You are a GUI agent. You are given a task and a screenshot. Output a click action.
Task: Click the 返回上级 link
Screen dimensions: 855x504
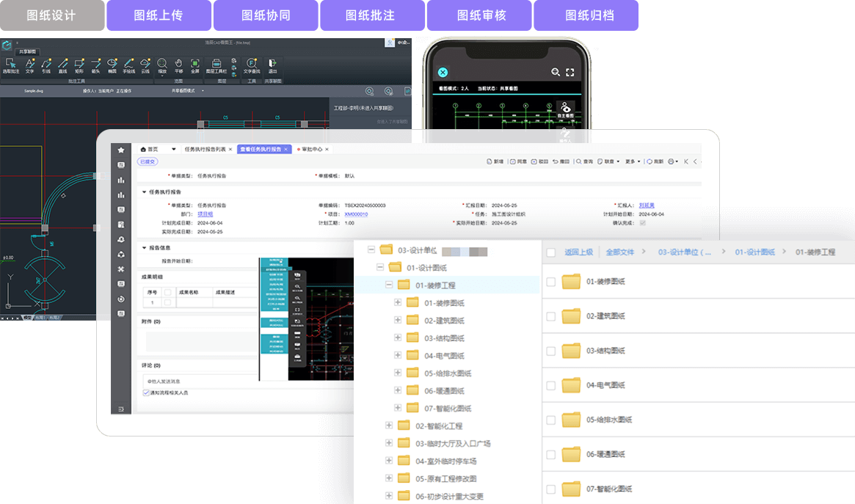(x=578, y=252)
